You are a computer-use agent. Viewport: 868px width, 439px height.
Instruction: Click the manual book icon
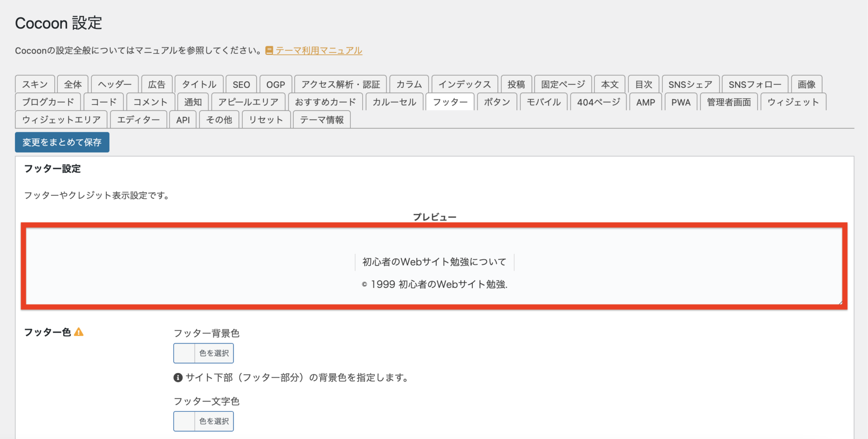click(269, 50)
